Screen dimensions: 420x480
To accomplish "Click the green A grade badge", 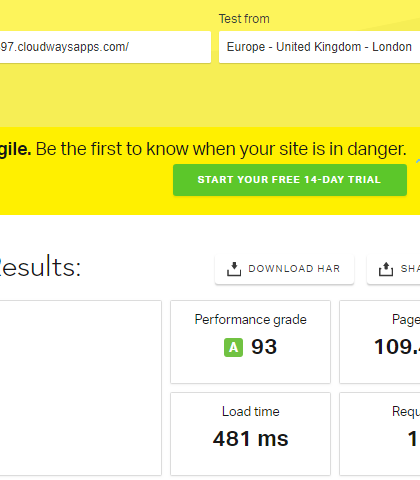I will [233, 347].
